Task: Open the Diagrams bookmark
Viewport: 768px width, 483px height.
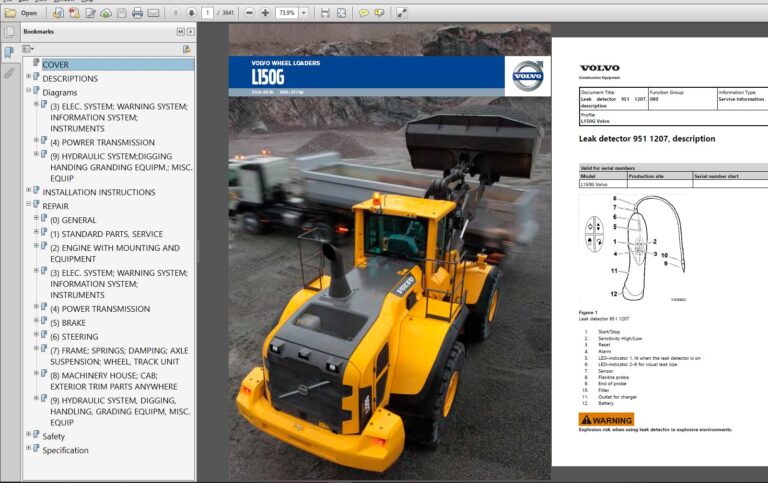Action: (x=60, y=93)
